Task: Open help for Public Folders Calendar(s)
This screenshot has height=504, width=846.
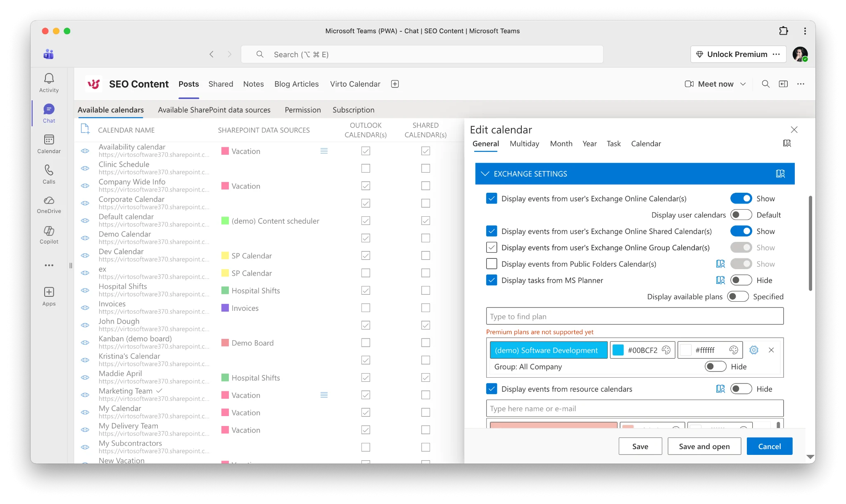Action: click(720, 264)
